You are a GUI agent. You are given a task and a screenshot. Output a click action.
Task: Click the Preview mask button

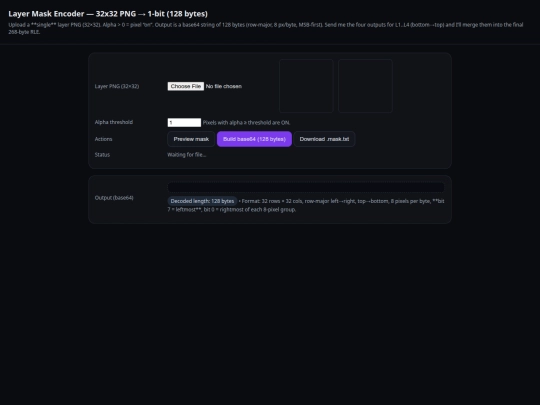point(191,139)
